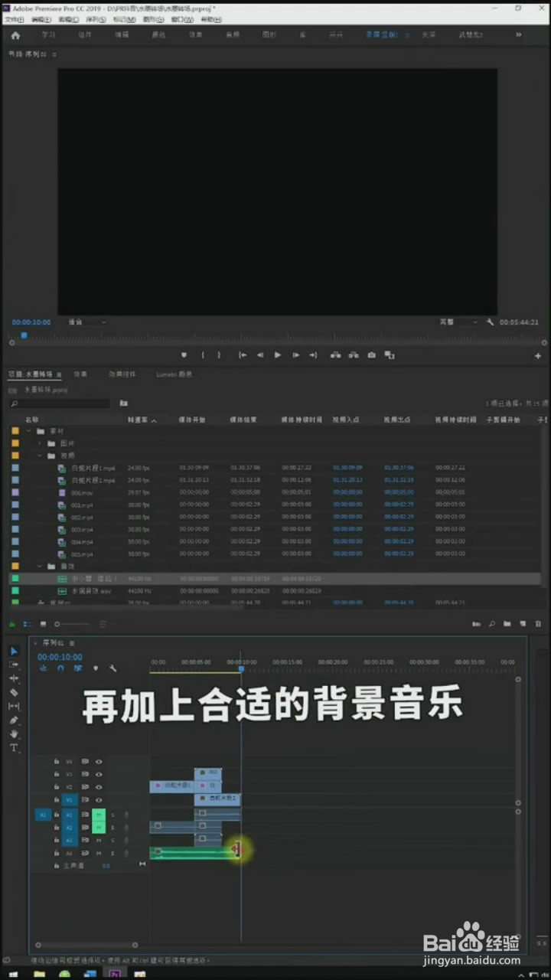Click timeline add marker icon
The width and height of the screenshot is (551, 980).
pyautogui.click(x=96, y=668)
